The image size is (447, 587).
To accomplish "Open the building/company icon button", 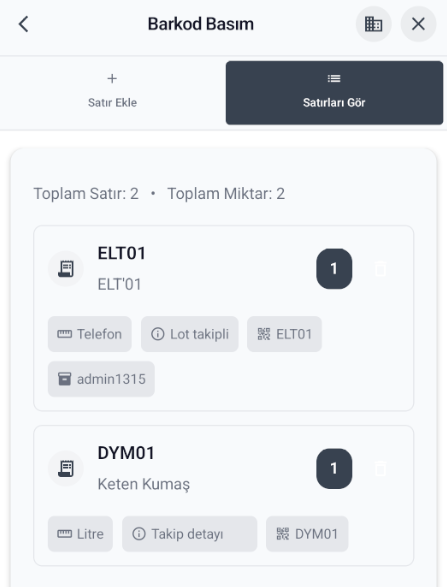I will 373,24.
